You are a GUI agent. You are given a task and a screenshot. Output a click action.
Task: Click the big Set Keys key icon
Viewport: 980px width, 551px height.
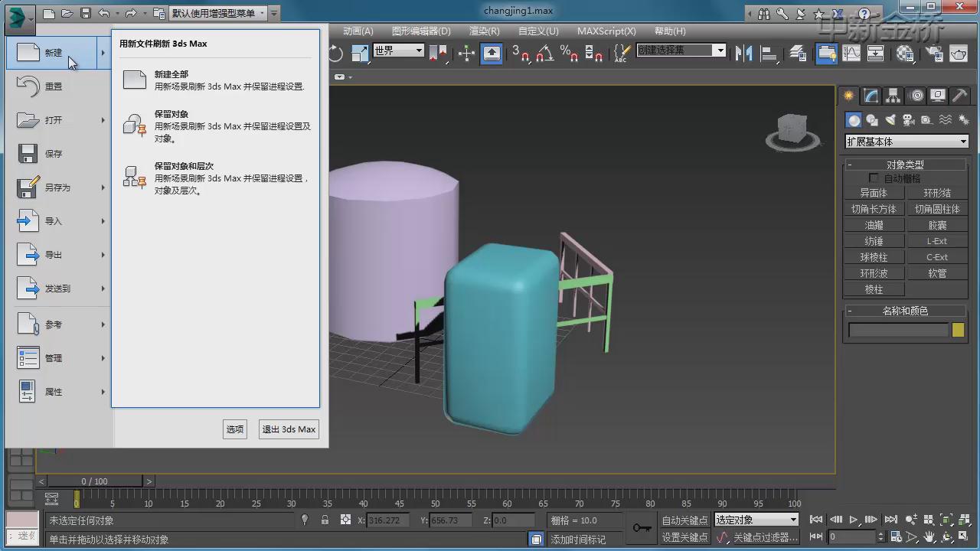[x=642, y=528]
